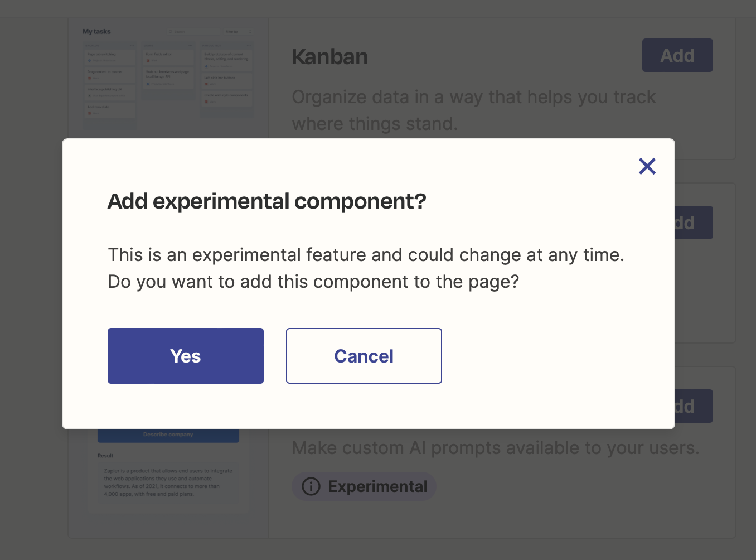Open the Doing column's three-dot menu
Viewport: 756px width, 560px height.
point(190,46)
